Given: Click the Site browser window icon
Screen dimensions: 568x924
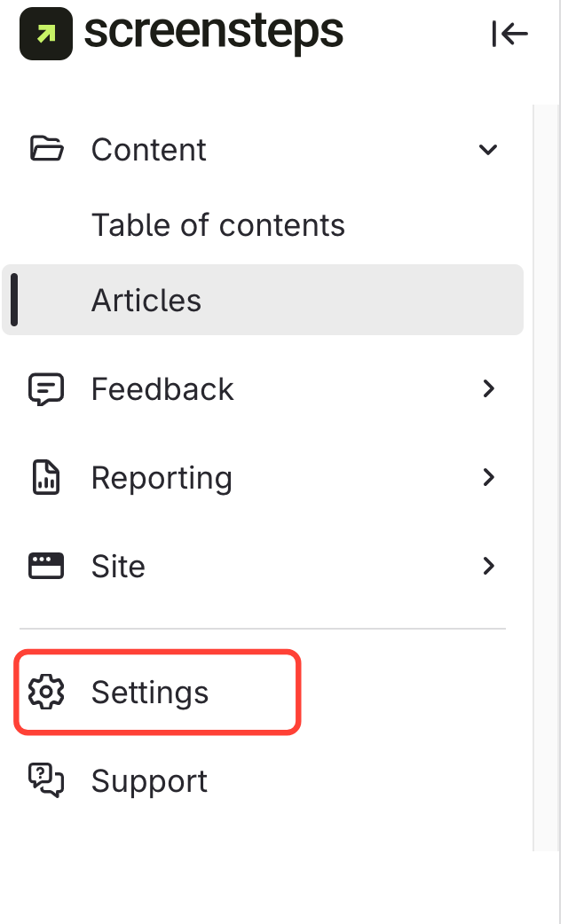Looking at the screenshot, I should click(46, 566).
